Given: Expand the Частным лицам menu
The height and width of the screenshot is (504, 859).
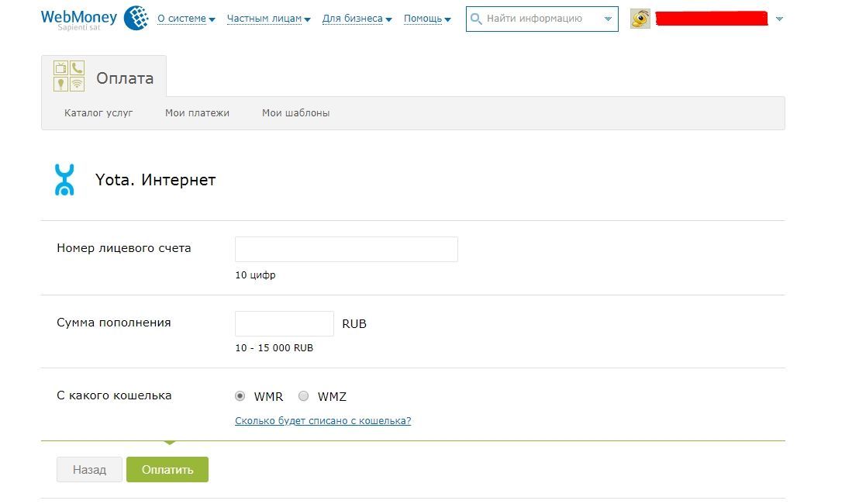Looking at the screenshot, I should (268, 19).
